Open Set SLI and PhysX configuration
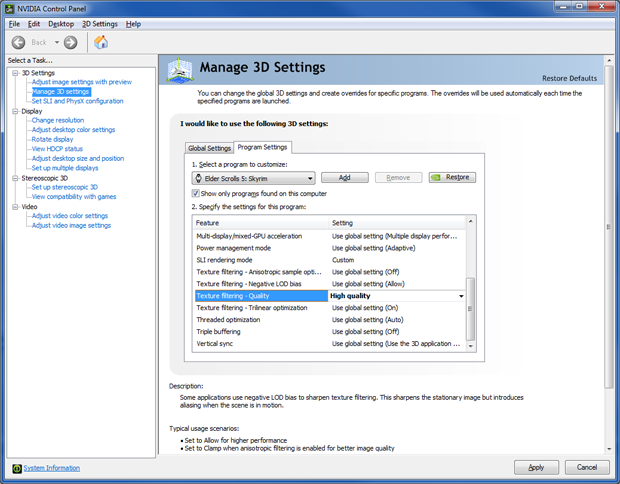Image resolution: width=620 pixels, height=484 pixels. point(78,101)
